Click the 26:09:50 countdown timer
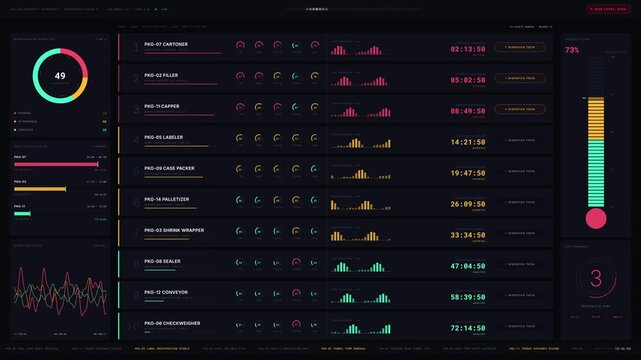 [x=468, y=204]
